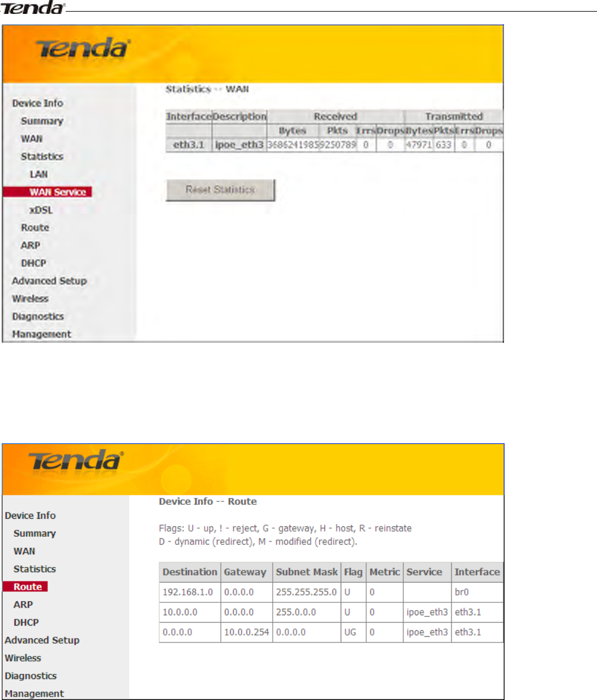Go to Route in the Statistics WAN page sidebar
The width and height of the screenshot is (597, 700).
(x=35, y=228)
